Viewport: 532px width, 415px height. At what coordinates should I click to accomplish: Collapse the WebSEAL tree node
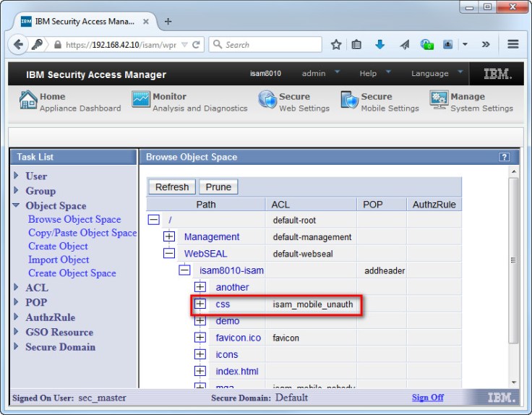(x=169, y=254)
